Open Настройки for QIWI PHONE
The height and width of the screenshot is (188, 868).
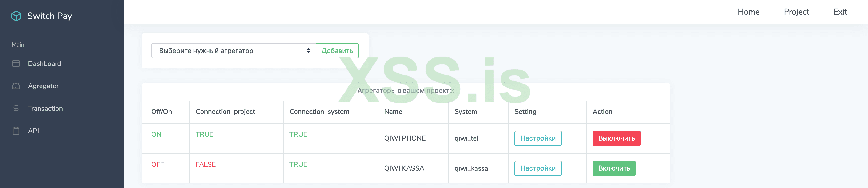538,139
